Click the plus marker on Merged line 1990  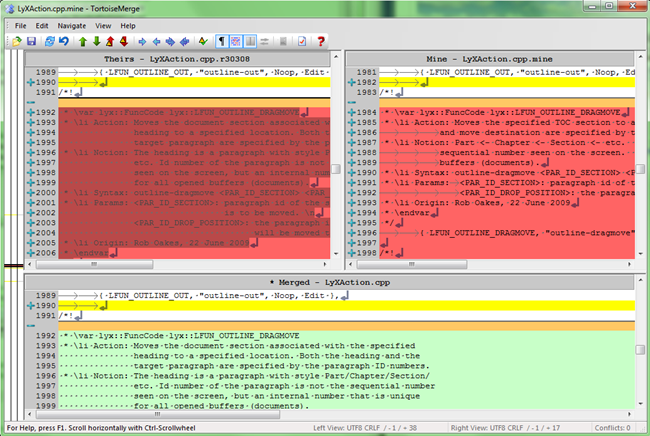click(31, 305)
